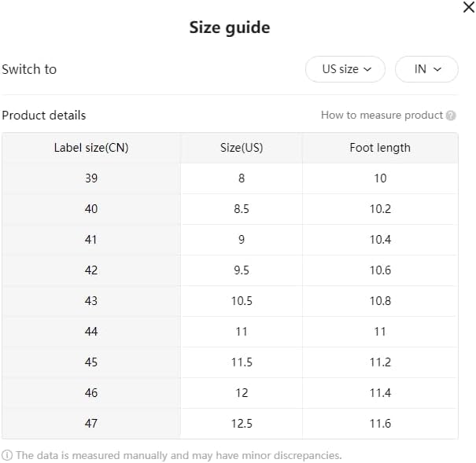Select label size 39 cell
476x463 pixels.
pyautogui.click(x=91, y=178)
